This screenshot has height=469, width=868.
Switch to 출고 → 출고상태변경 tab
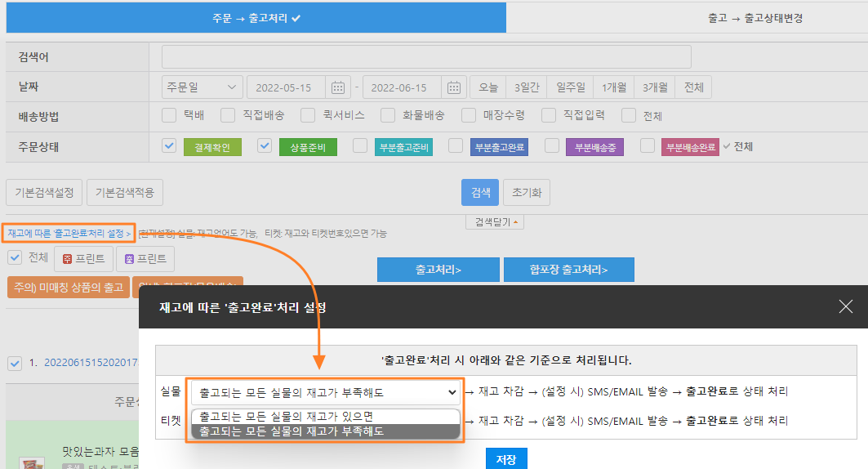coord(755,18)
